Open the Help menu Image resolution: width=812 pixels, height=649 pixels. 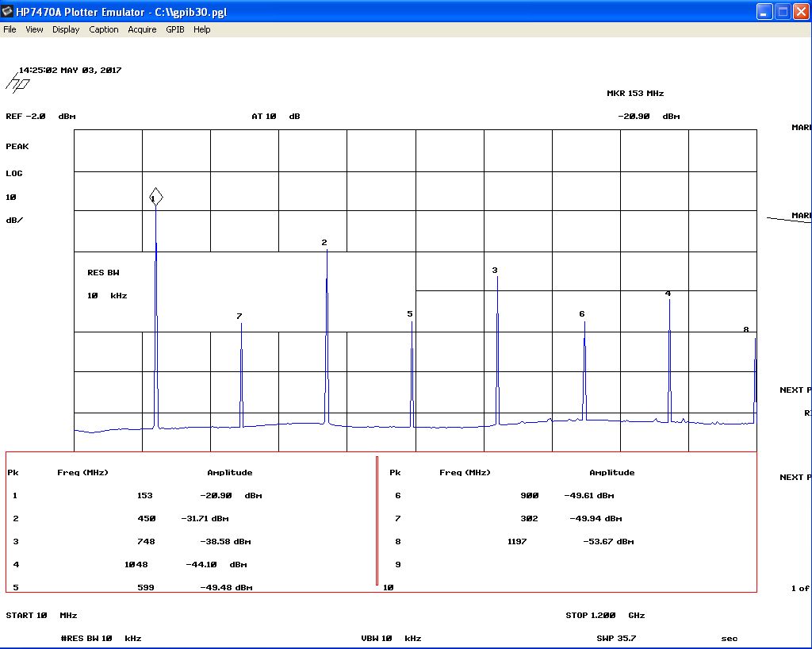pos(202,29)
